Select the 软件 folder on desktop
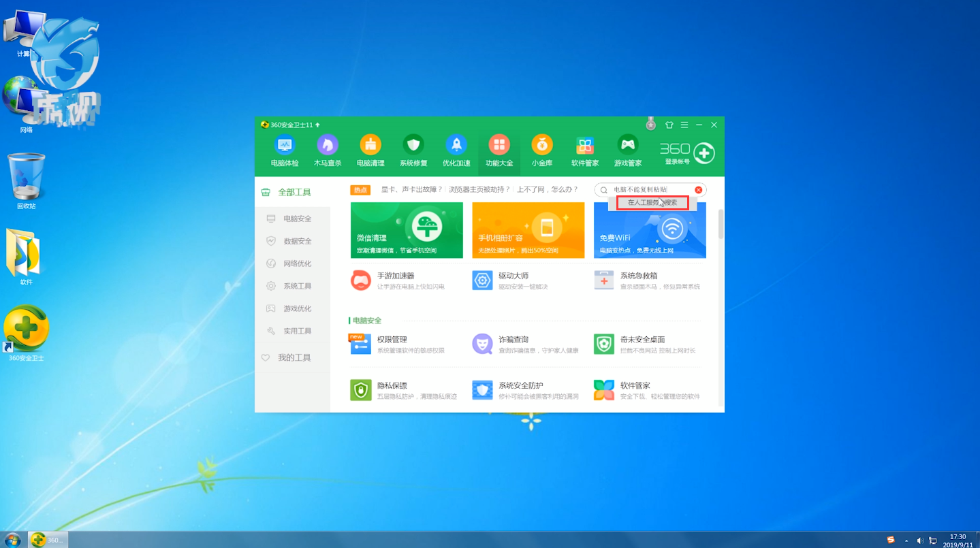 click(x=26, y=257)
